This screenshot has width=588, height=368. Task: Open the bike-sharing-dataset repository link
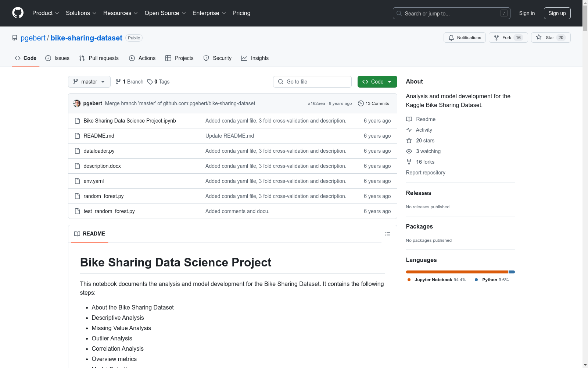coord(86,38)
